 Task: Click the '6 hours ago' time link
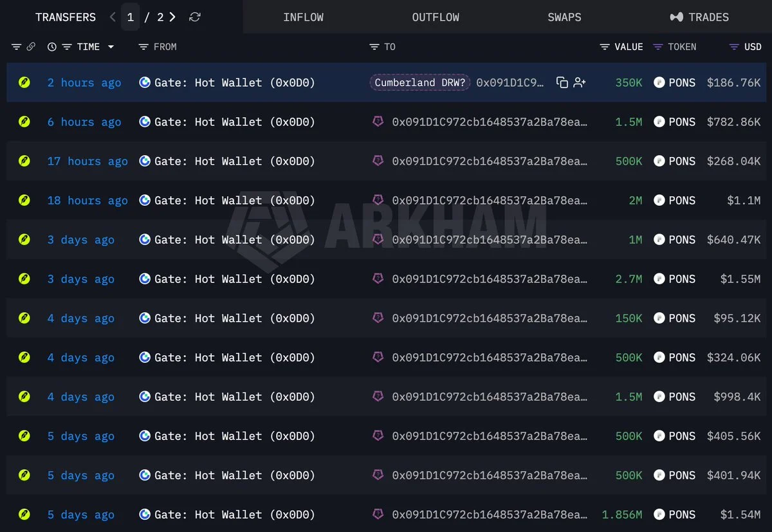(x=84, y=122)
